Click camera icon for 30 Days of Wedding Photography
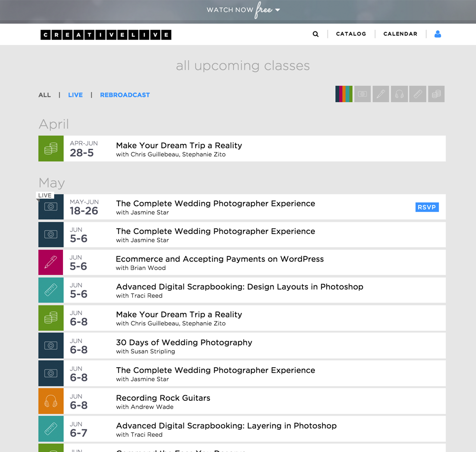 click(51, 345)
